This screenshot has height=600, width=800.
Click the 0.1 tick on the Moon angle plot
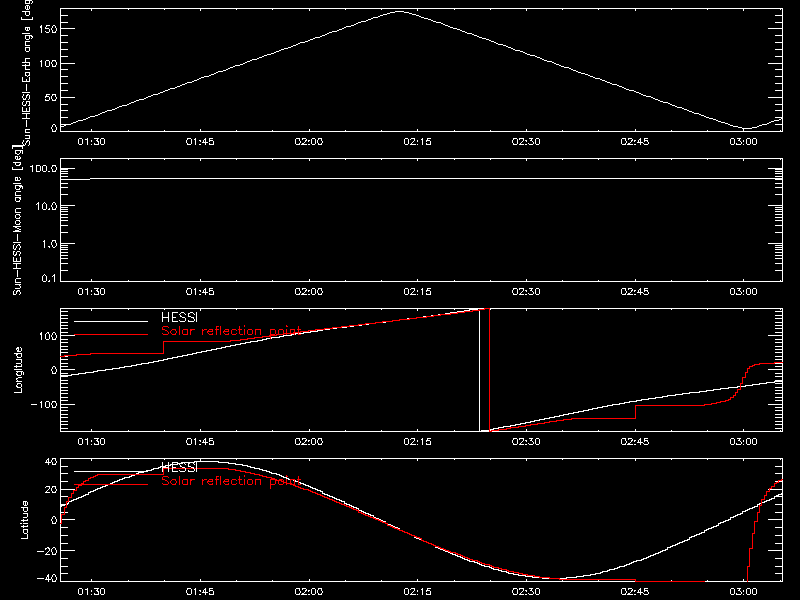pos(49,278)
